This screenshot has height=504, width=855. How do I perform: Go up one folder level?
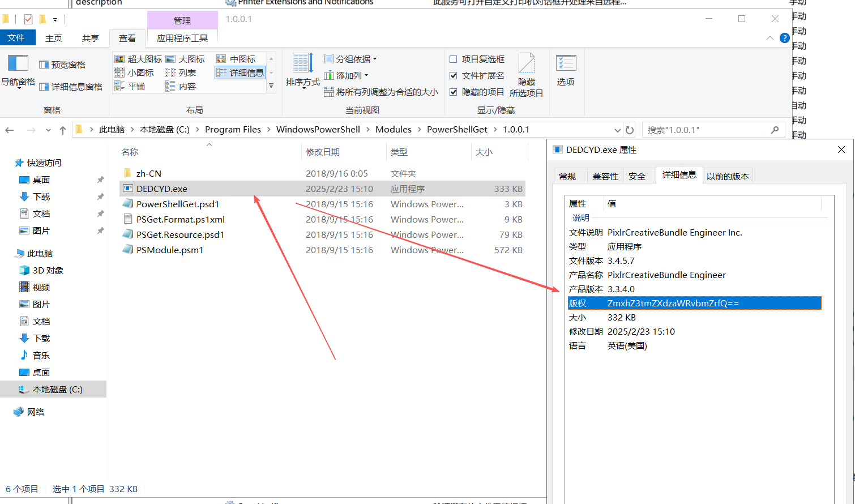pos(63,130)
